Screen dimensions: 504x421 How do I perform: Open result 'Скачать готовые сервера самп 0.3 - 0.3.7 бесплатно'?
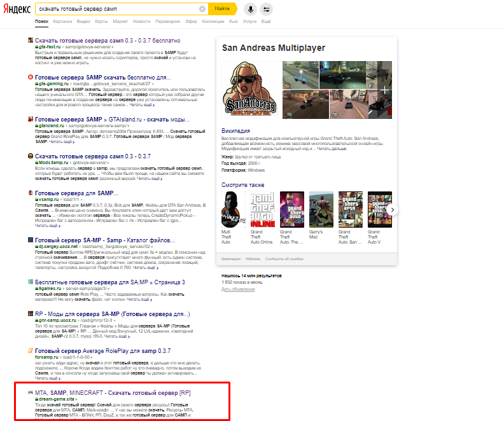pos(108,41)
